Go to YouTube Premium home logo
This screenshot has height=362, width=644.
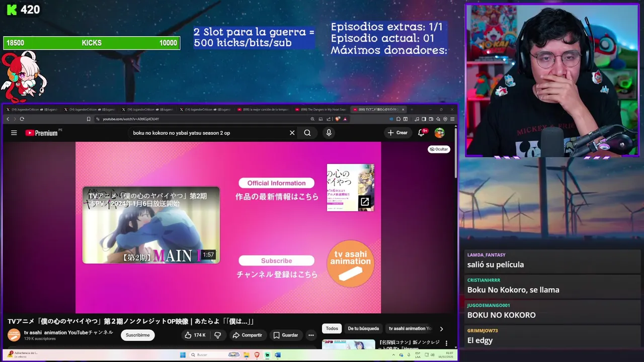(41, 133)
